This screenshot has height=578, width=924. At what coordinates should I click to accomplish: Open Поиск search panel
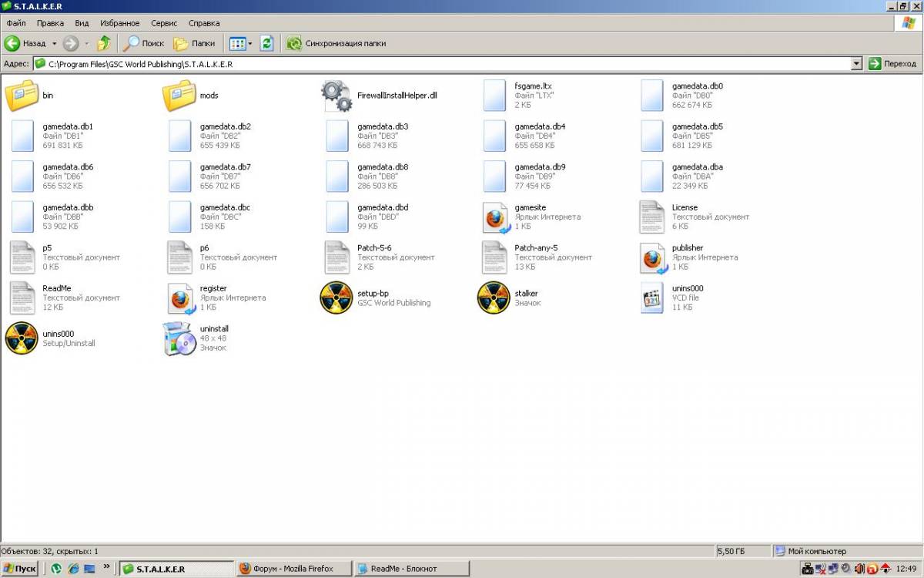click(144, 43)
